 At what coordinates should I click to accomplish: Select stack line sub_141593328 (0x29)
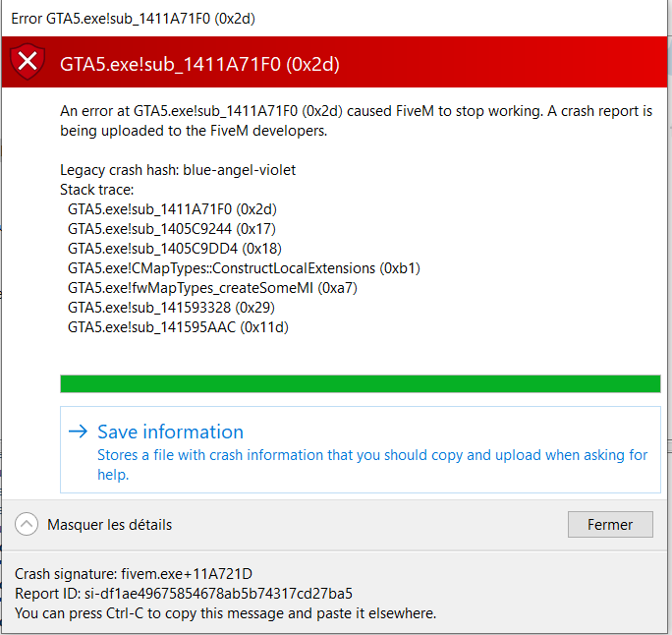click(171, 308)
